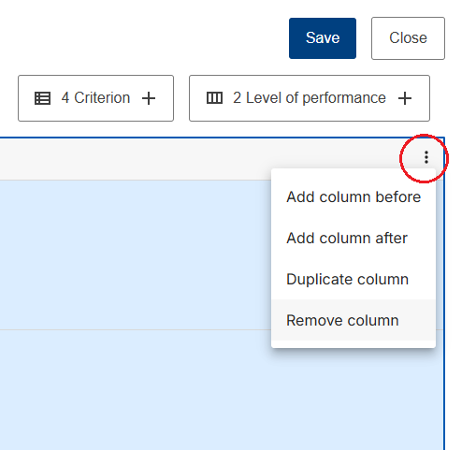Click the gray column header bar
The height and width of the screenshot is (450, 476).
199,159
